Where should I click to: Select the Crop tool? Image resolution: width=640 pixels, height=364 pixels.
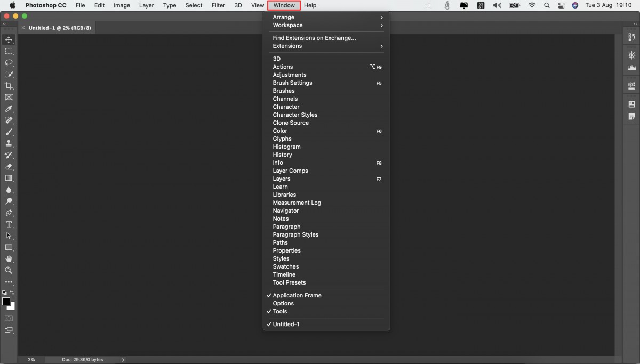pyautogui.click(x=9, y=86)
